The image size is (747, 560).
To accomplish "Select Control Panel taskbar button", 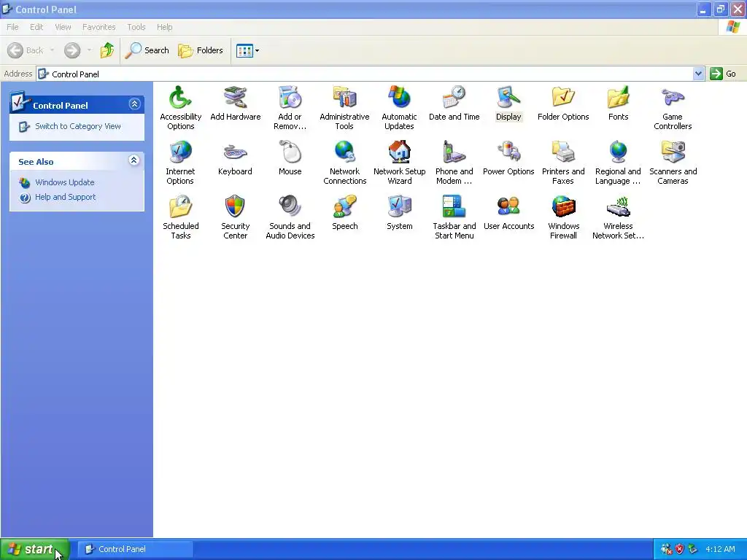I will coord(135,549).
